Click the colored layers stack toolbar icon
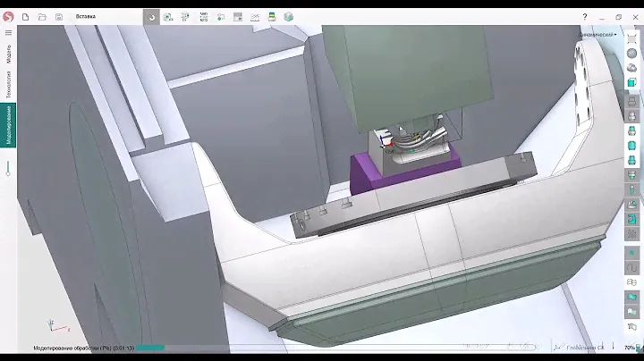Viewport: 644px width, 361px height. [272, 16]
